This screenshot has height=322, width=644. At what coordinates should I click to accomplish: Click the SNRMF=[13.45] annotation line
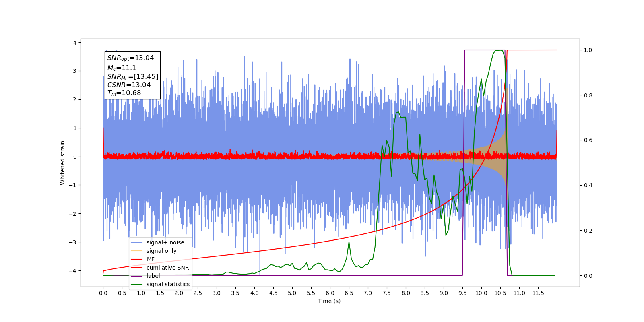tap(133, 76)
